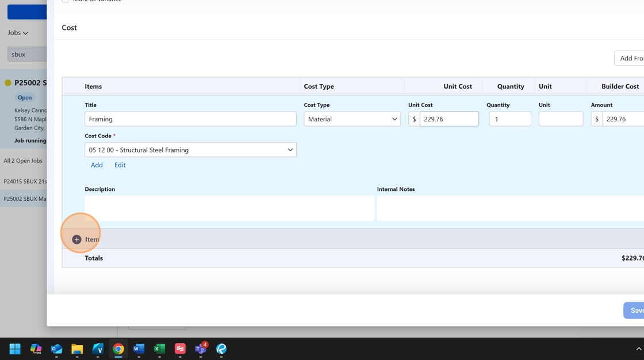644x360 pixels.
Task: Toggle the Mark as Variance checkbox
Action: [x=66, y=1]
